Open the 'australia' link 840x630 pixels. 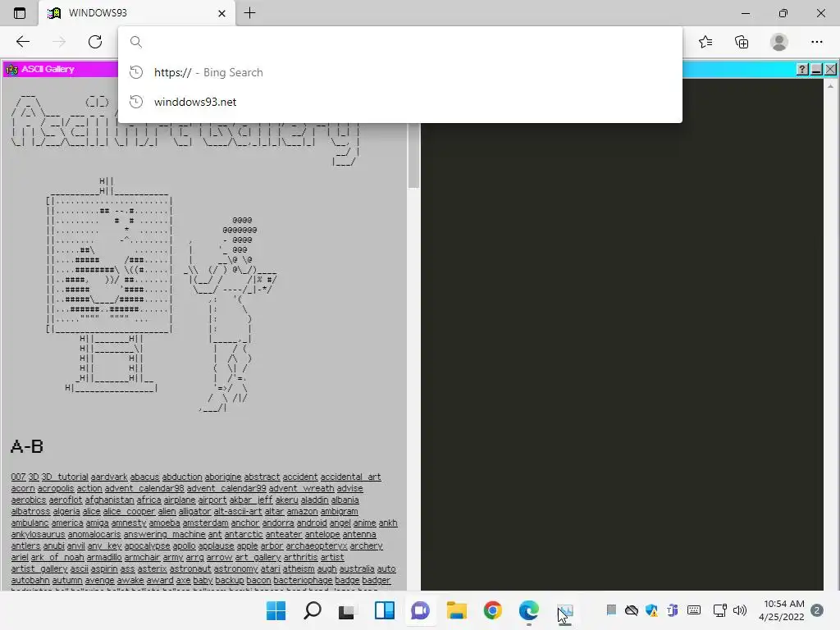pyautogui.click(x=357, y=569)
